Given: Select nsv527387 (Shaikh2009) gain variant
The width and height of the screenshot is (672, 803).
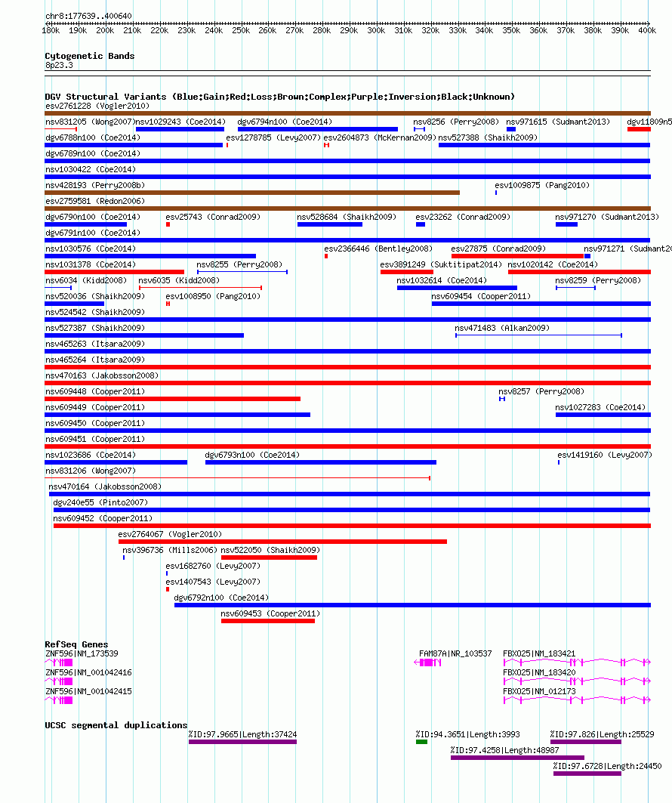Looking at the screenshot, I should [x=144, y=335].
